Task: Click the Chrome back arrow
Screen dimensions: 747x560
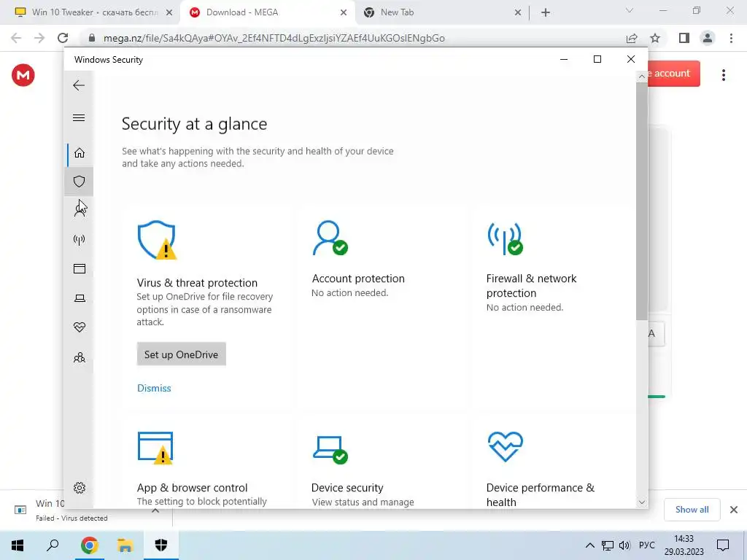Action: (x=16, y=38)
